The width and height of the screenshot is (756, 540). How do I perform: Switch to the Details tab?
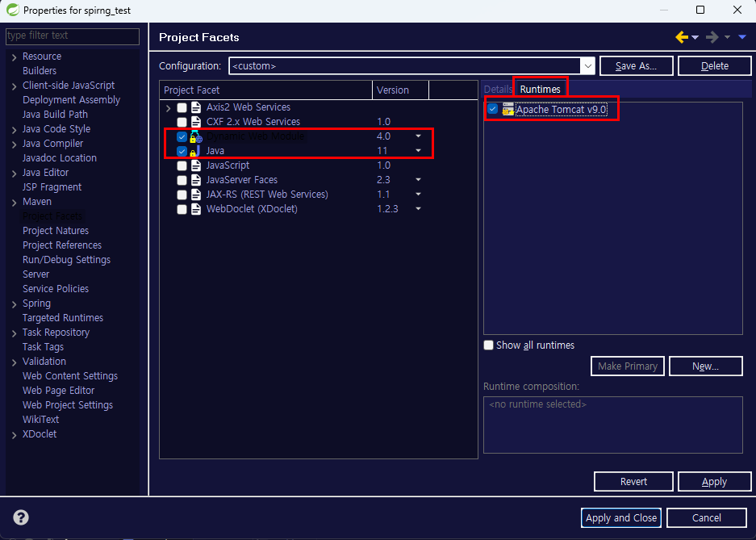click(x=498, y=90)
